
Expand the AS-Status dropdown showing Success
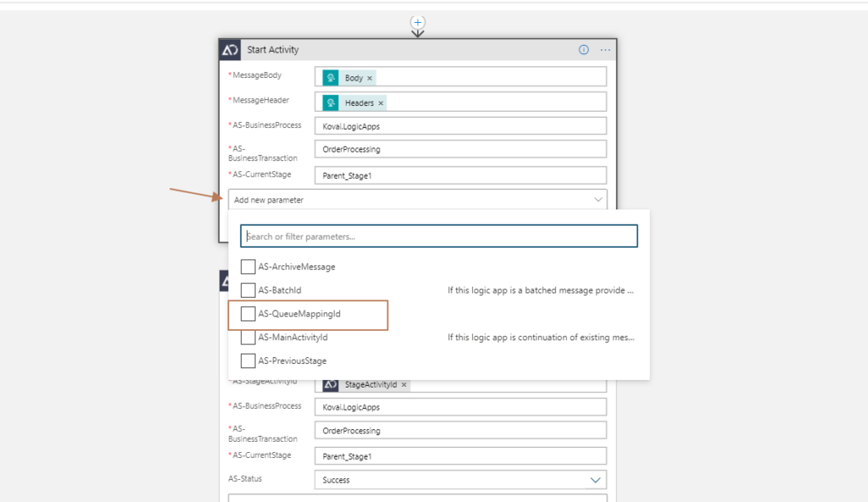[598, 479]
